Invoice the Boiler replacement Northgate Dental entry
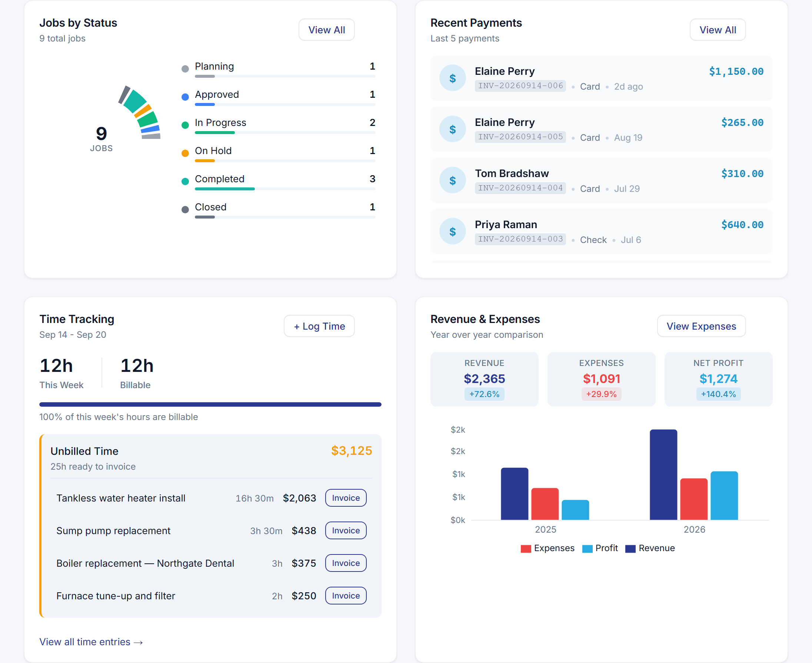Image resolution: width=812 pixels, height=663 pixels. (x=346, y=563)
